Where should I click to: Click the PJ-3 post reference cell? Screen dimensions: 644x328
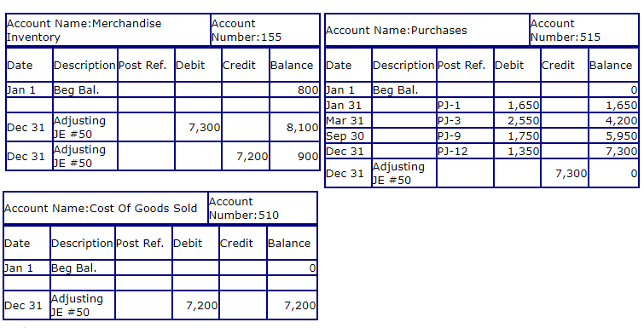(x=465, y=120)
